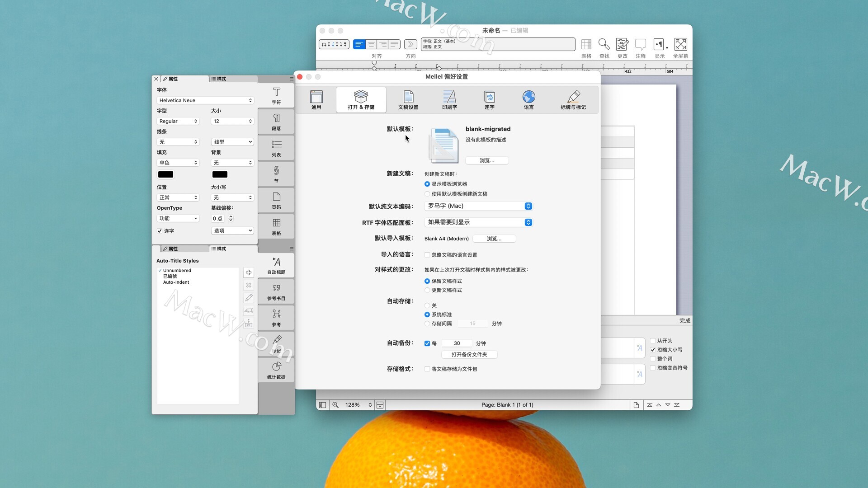Click the text direction arrow icon
This screenshot has width=868, height=488.
(410, 44)
